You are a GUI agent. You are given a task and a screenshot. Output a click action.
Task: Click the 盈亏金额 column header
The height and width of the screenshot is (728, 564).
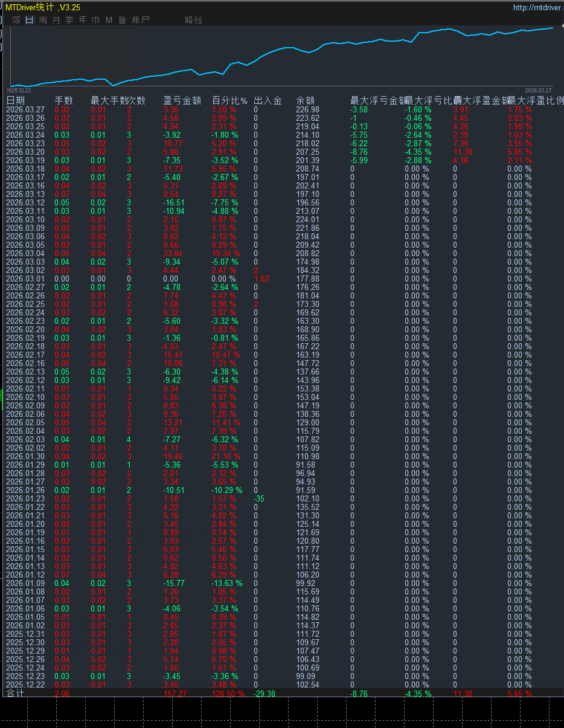tap(182, 101)
